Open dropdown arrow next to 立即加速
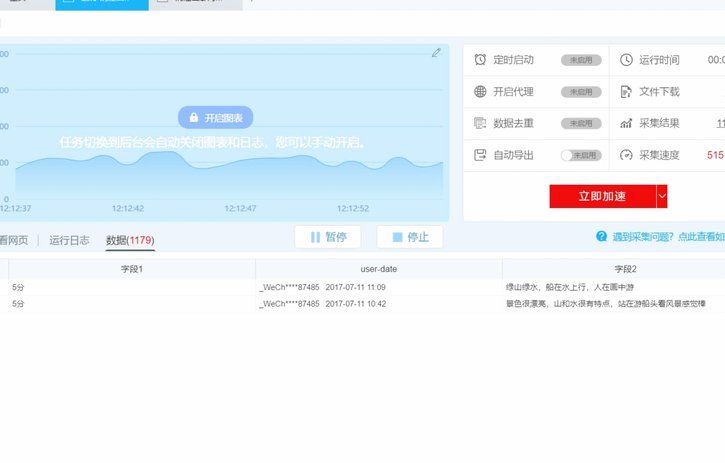Screen dimensions: 725x463 click(662, 196)
